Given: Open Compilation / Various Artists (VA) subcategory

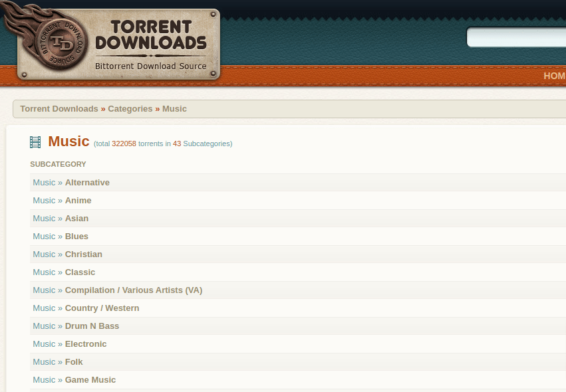Looking at the screenshot, I should pyautogui.click(x=133, y=290).
